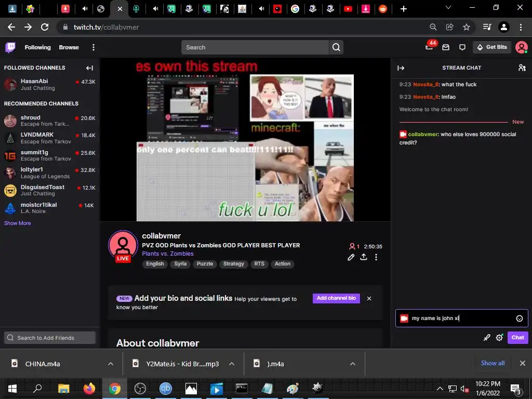The image size is (532, 399).
Task: Expand options for ).m4a download
Action: (353, 364)
